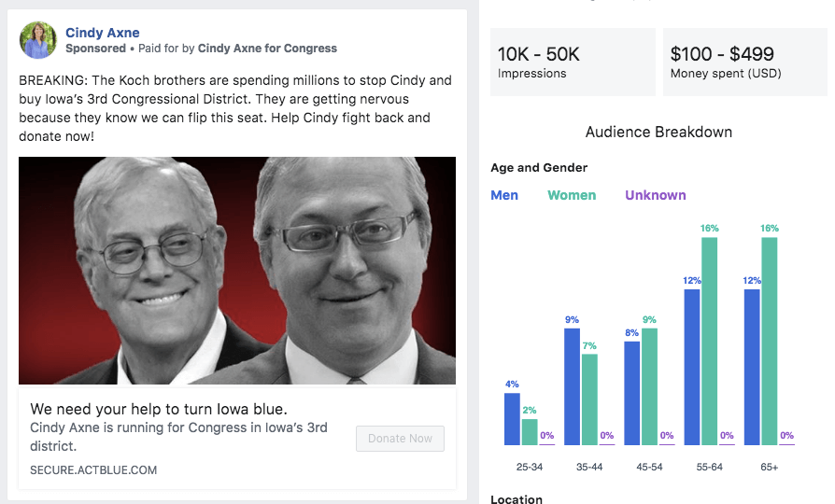835x504 pixels.
Task: Toggle the Unknown legend in the chart
Action: [x=656, y=195]
